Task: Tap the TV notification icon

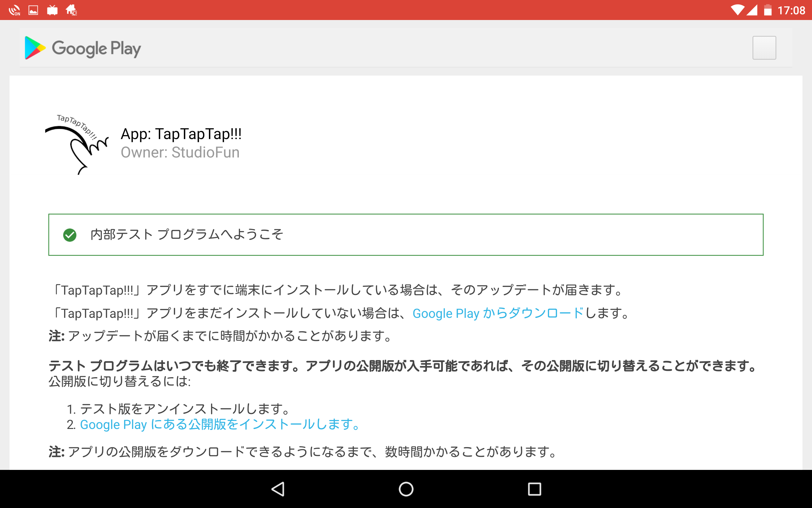Action: [52, 10]
